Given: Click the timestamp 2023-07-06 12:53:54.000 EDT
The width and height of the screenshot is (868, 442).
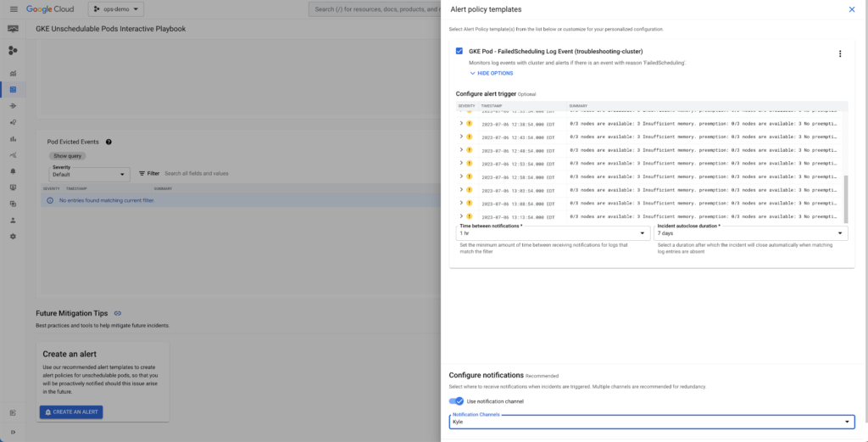Looking at the screenshot, I should (518, 164).
